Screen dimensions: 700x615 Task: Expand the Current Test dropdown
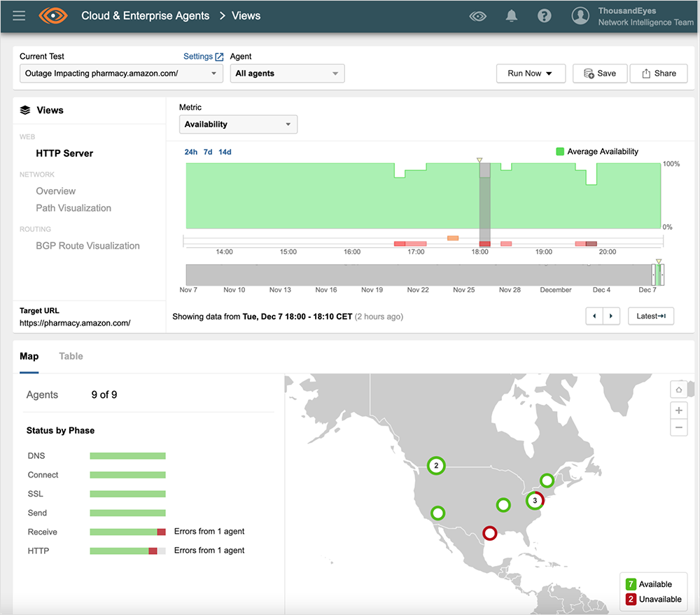[x=121, y=74]
